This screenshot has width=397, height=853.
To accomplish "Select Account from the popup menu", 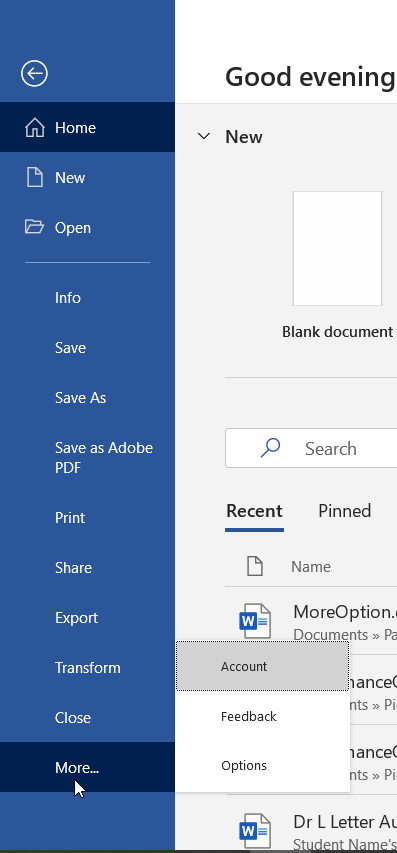I will [x=262, y=666].
